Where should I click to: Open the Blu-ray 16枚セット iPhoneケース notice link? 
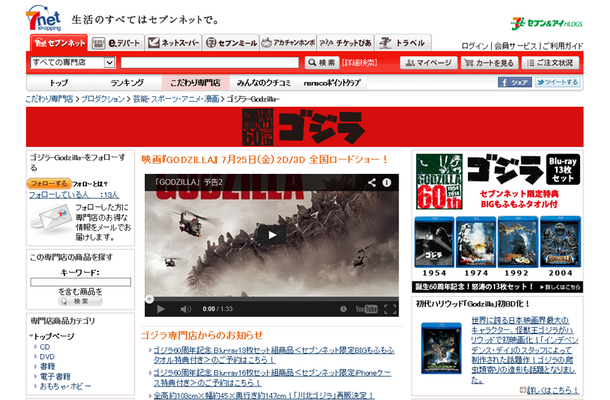pyautogui.click(x=272, y=377)
